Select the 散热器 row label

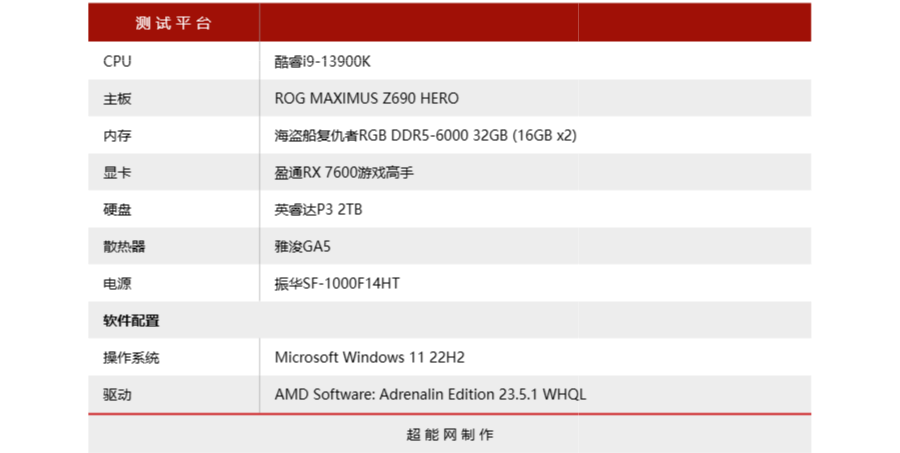pyautogui.click(x=124, y=246)
